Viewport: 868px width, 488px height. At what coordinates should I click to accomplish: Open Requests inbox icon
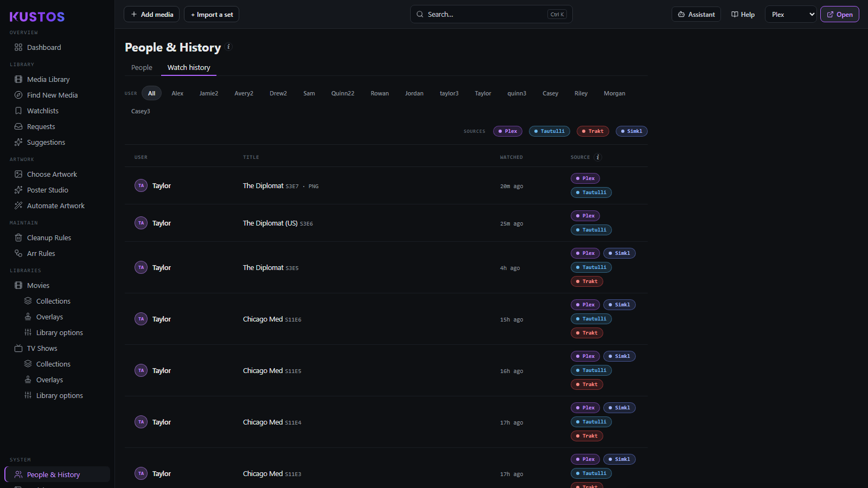[x=18, y=126]
